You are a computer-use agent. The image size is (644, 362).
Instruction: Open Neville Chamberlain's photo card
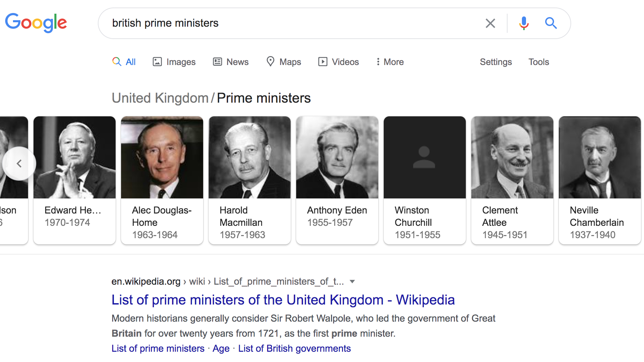pyautogui.click(x=600, y=180)
